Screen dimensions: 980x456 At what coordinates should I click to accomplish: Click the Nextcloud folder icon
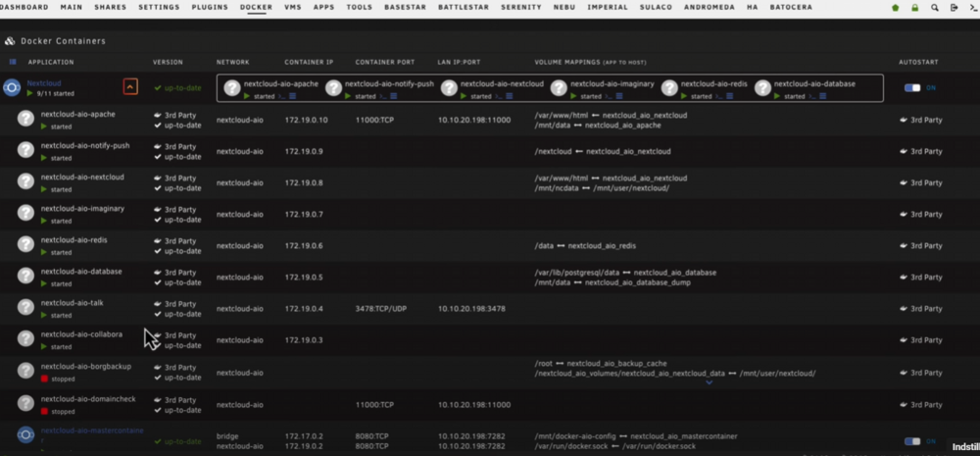click(12, 87)
